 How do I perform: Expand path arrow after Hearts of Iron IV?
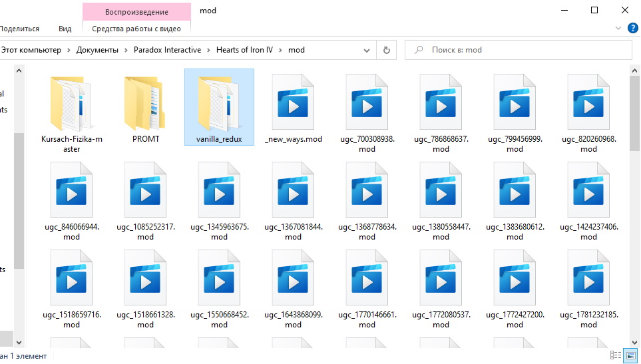(x=280, y=51)
